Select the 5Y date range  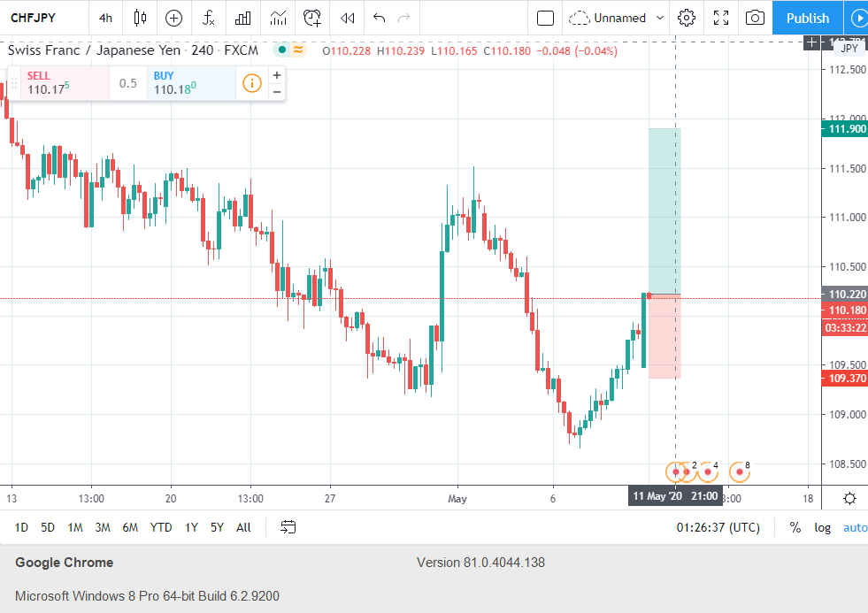coord(217,527)
